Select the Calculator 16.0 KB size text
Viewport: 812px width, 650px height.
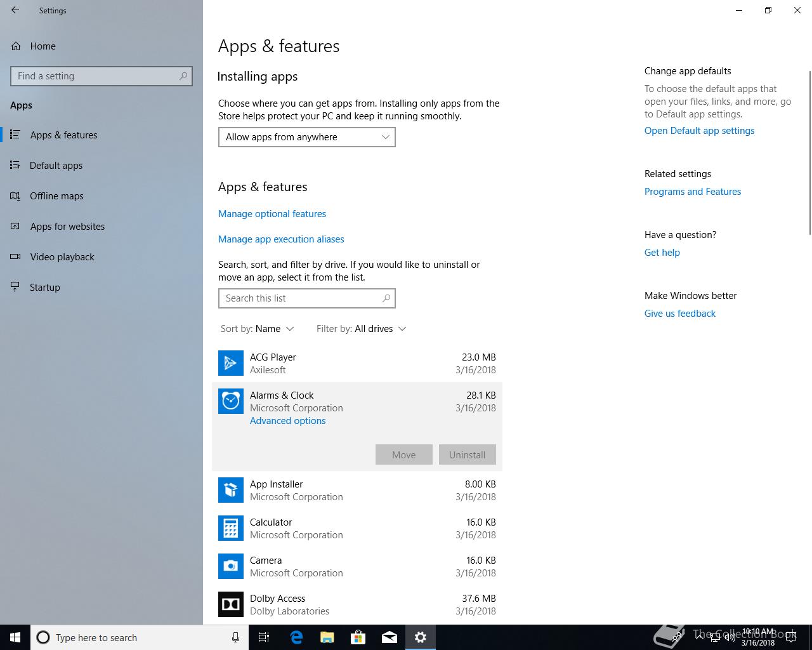(x=481, y=522)
